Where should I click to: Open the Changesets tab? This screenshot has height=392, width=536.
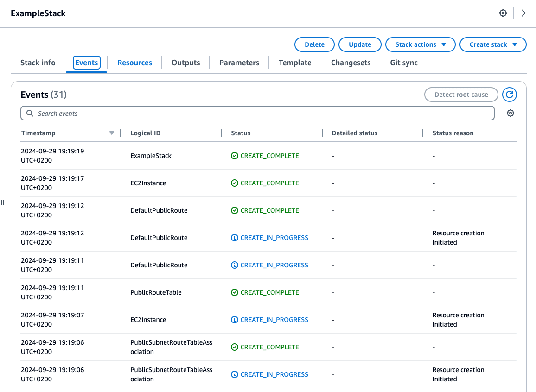pyautogui.click(x=351, y=63)
